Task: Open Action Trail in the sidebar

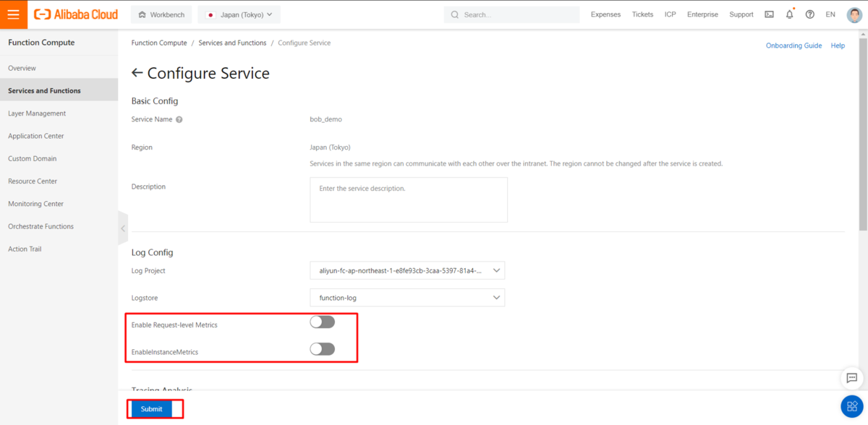Action: 59,249
